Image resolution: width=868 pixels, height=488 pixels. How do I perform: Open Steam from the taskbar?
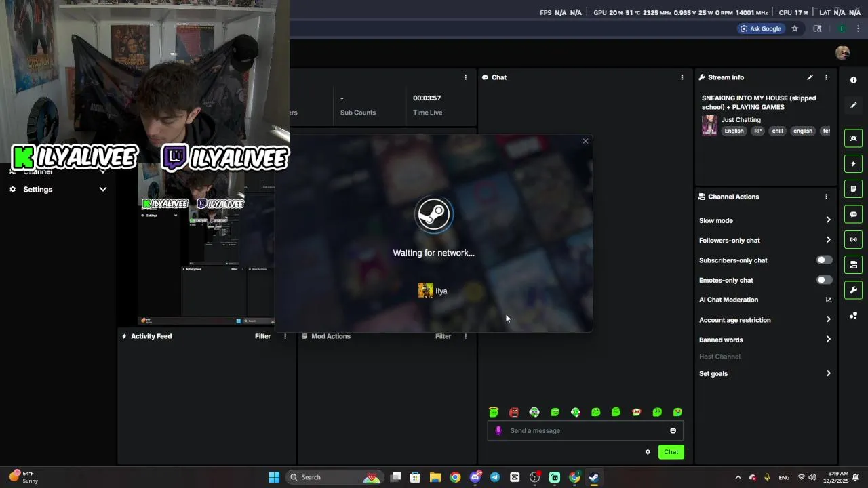tap(594, 477)
